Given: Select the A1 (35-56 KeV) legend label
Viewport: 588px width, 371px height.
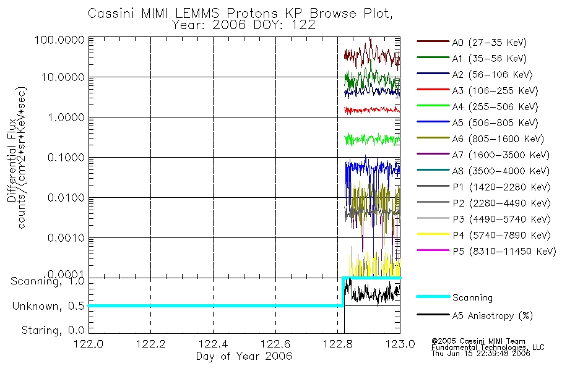Looking at the screenshot, I should [490, 59].
